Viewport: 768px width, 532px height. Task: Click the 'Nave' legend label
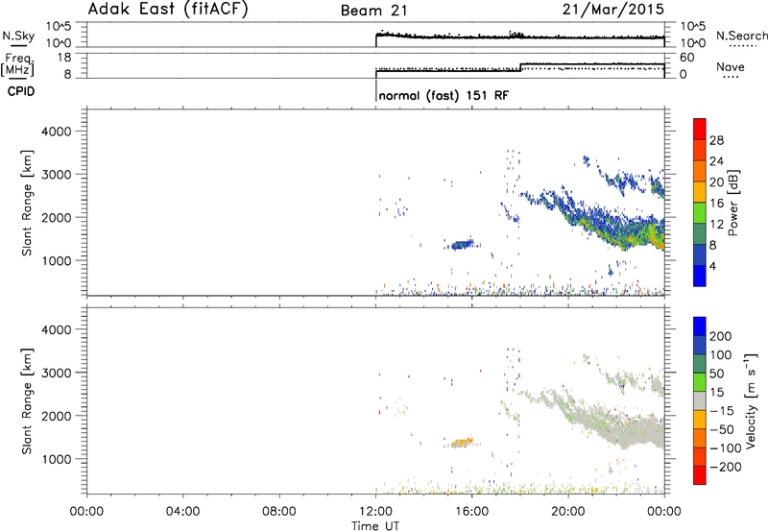(731, 66)
